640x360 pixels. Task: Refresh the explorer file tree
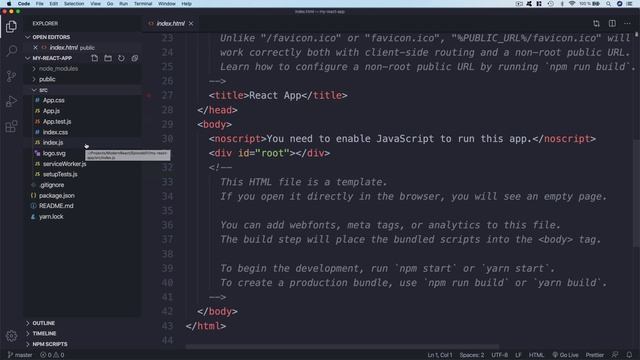(x=121, y=58)
